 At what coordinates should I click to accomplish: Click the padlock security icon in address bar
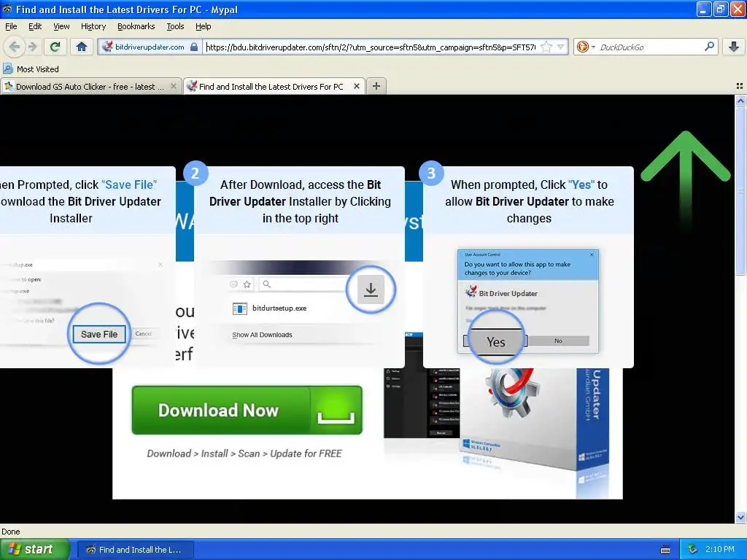tap(194, 47)
